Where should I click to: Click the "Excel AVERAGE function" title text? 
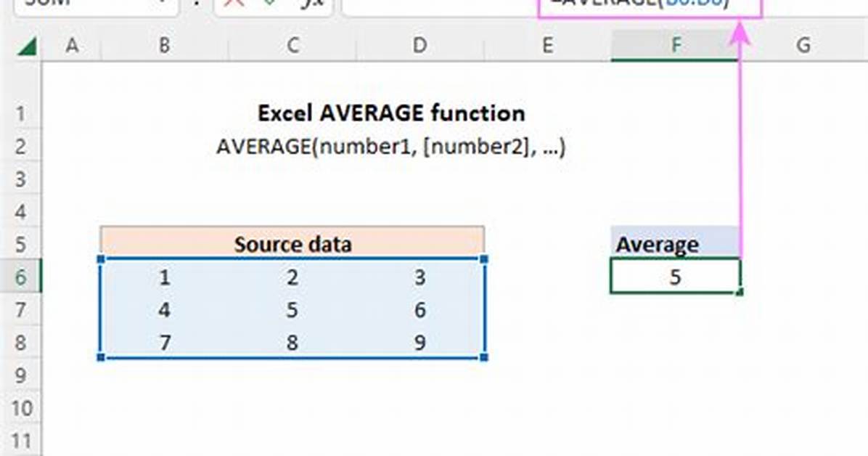coord(391,113)
